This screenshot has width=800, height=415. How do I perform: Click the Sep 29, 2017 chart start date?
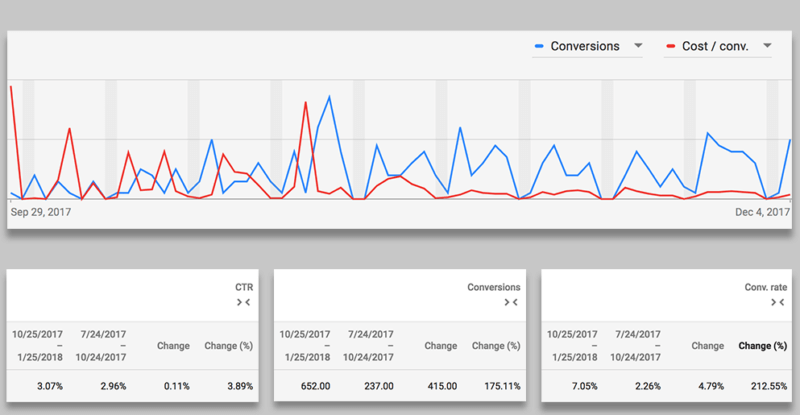(x=41, y=212)
